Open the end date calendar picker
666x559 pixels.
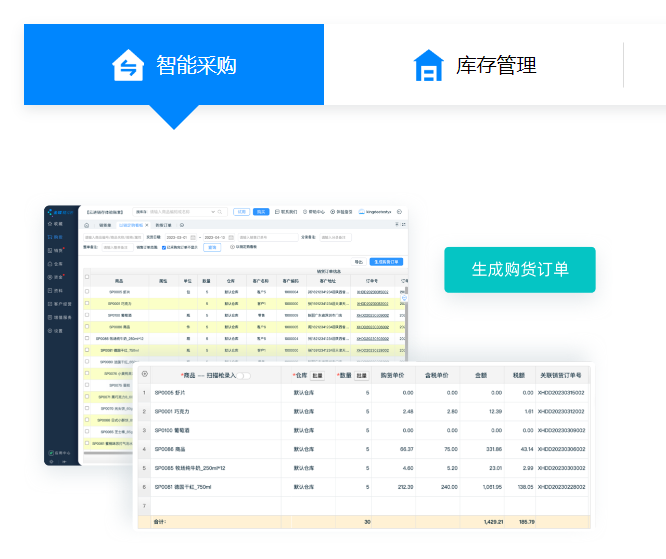pos(231,237)
